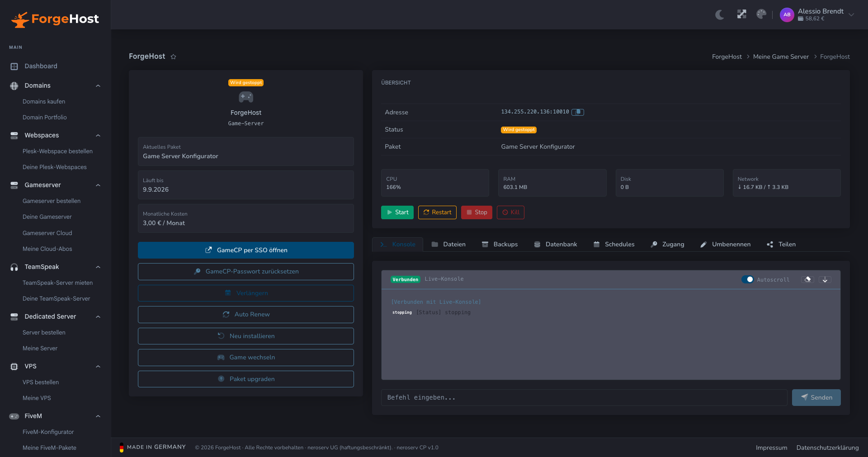Viewport: 868px width, 457px height.
Task: Click the FiveM gamepad icon
Action: click(x=14, y=416)
